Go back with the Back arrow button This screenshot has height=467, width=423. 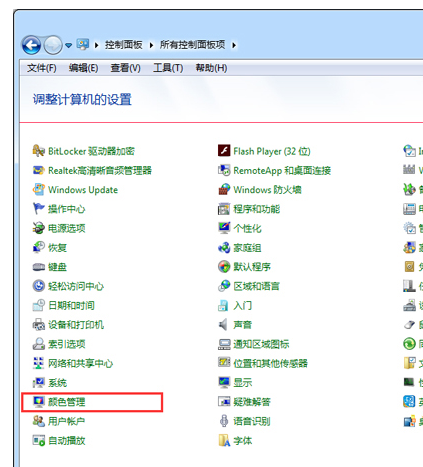31,45
